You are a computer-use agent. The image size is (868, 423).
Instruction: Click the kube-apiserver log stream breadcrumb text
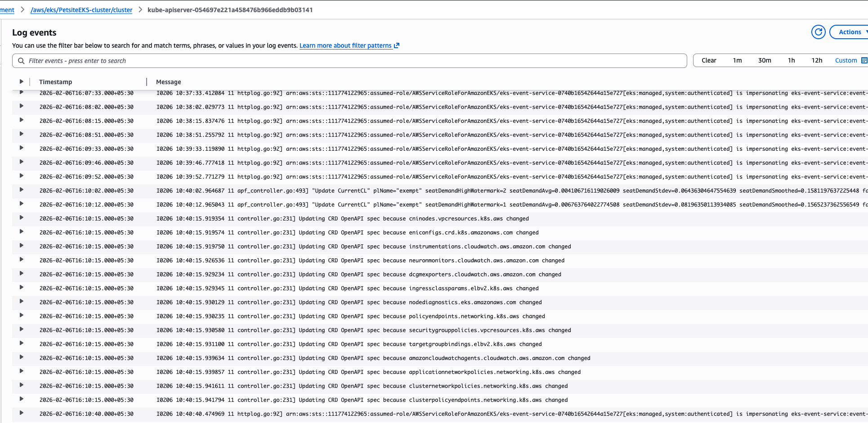pos(230,10)
